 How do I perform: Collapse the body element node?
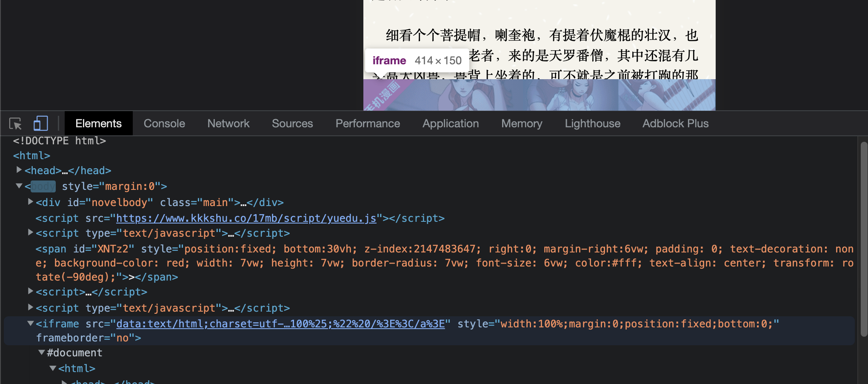(19, 186)
